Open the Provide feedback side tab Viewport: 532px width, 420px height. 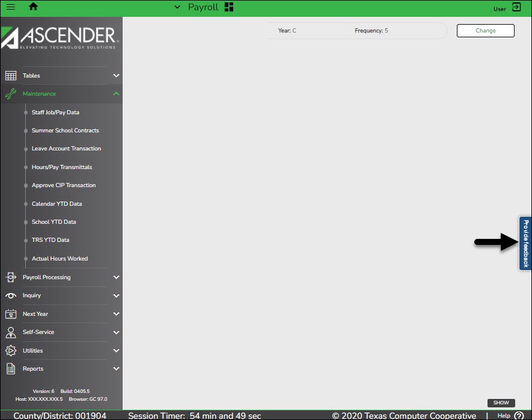525,244
